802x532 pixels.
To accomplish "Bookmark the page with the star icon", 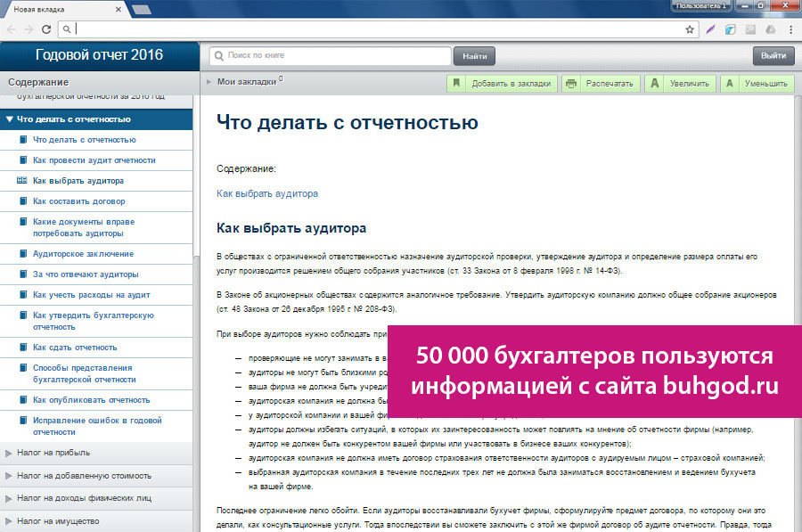I will coord(690,29).
